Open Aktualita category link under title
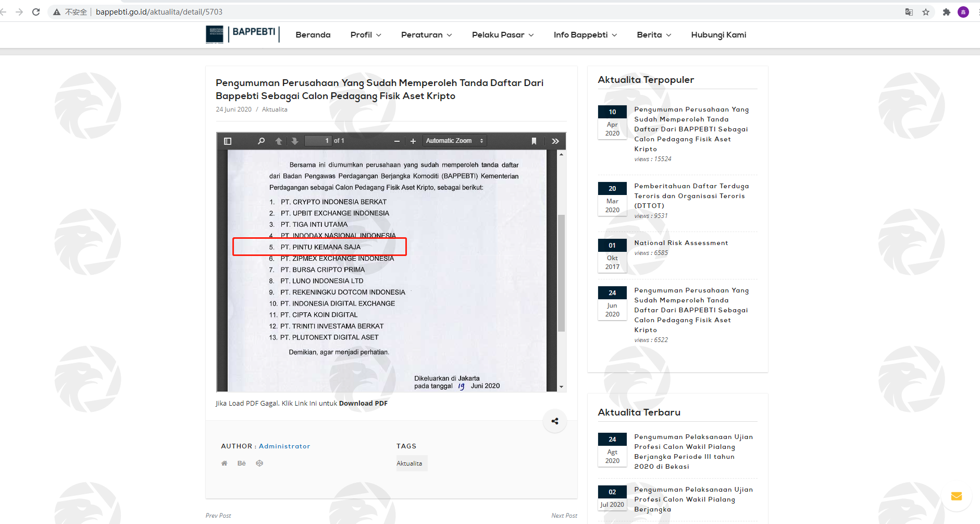Image resolution: width=980 pixels, height=524 pixels. [275, 109]
